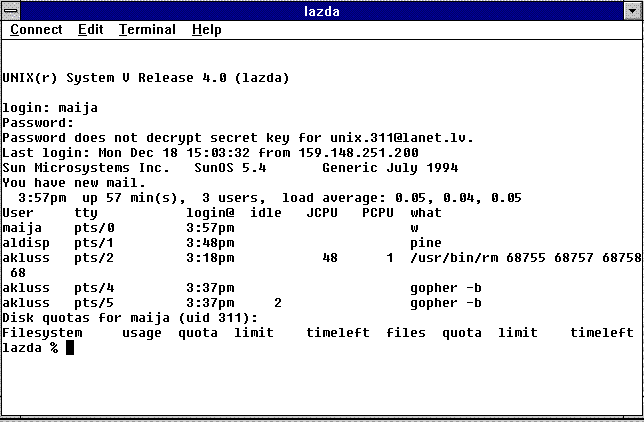Click the '/usr/bin/rm' command text

point(451,258)
